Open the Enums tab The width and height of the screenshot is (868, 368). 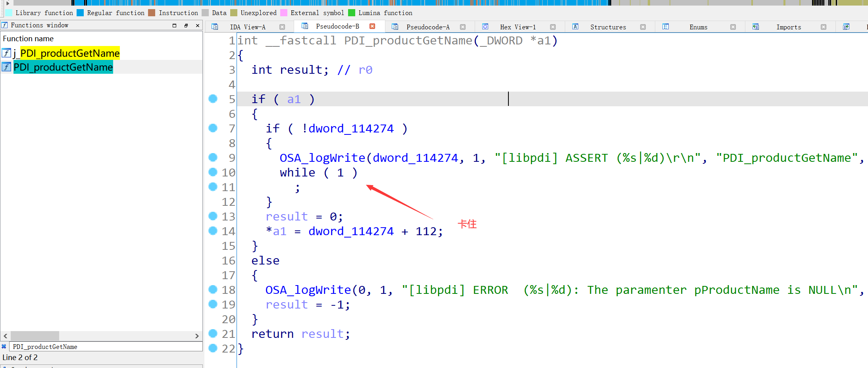(699, 27)
